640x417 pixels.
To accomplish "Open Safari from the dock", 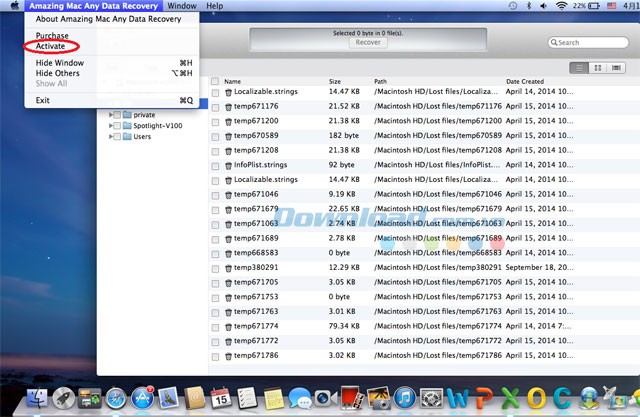I will [116, 399].
